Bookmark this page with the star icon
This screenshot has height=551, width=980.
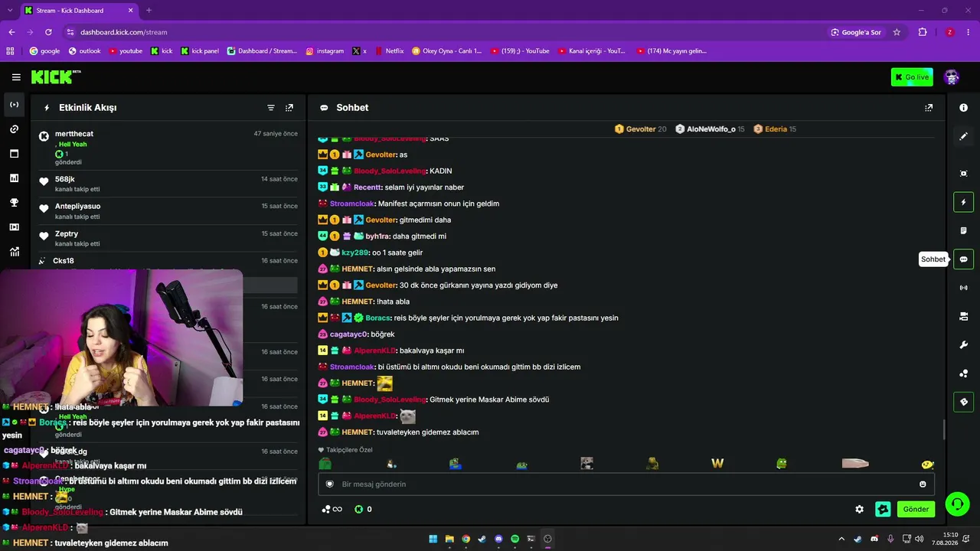coord(897,32)
